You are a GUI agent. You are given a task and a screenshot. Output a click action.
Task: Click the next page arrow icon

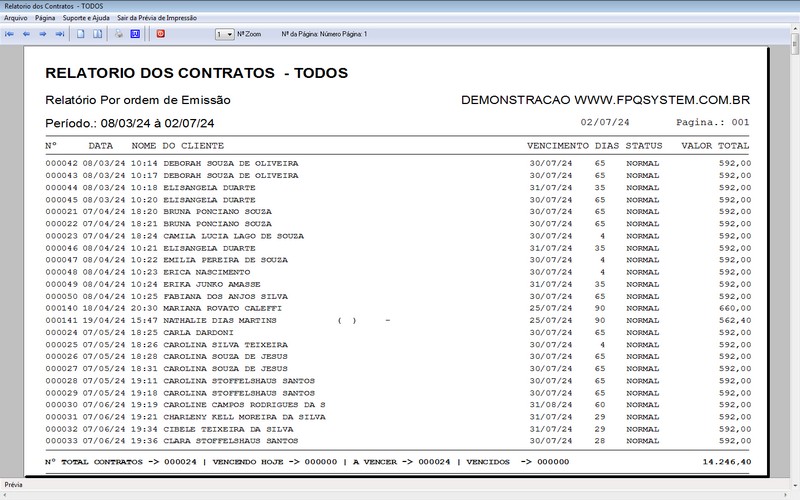coord(43,34)
